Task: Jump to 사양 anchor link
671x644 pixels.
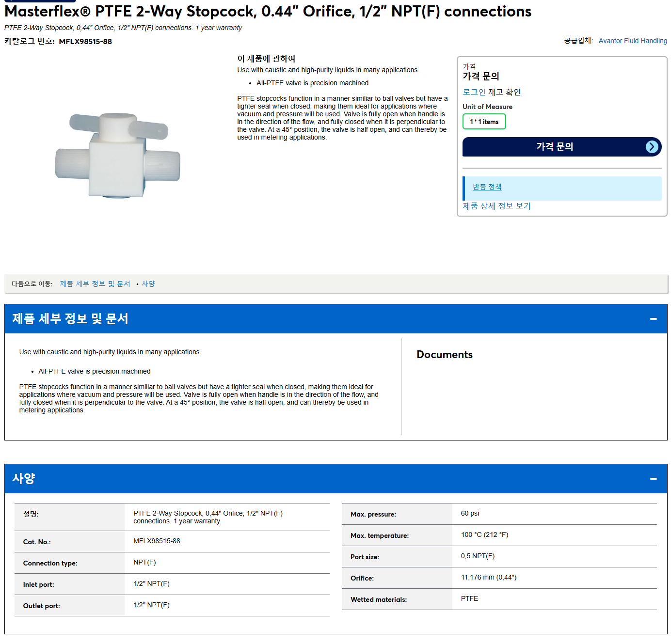Action: pyautogui.click(x=148, y=284)
